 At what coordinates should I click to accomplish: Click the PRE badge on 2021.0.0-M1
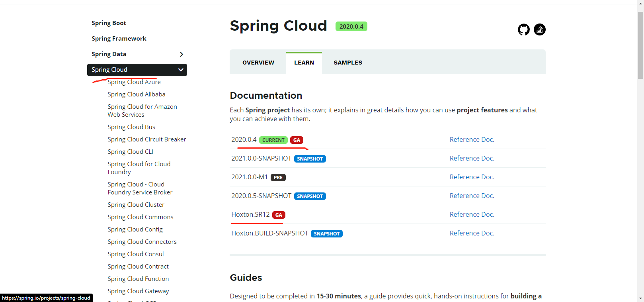point(278,177)
